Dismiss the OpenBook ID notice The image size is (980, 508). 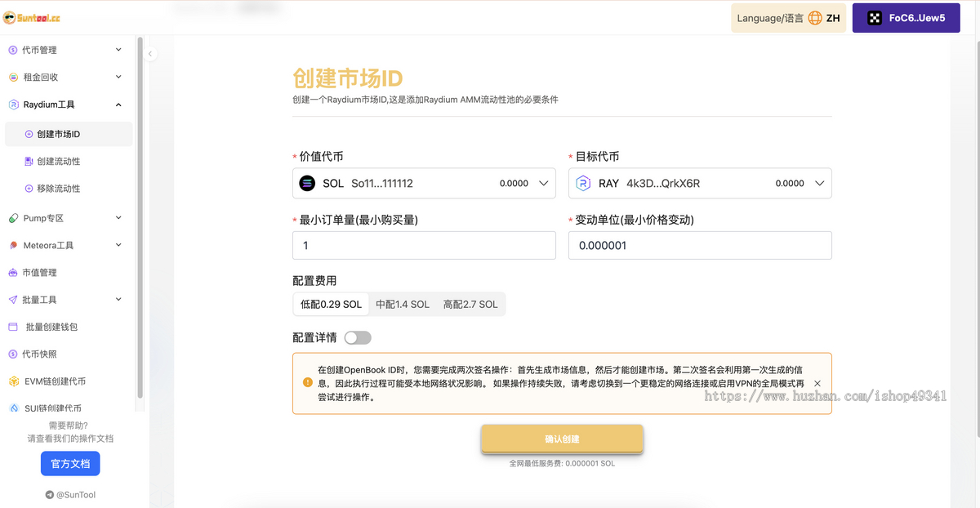coord(817,383)
